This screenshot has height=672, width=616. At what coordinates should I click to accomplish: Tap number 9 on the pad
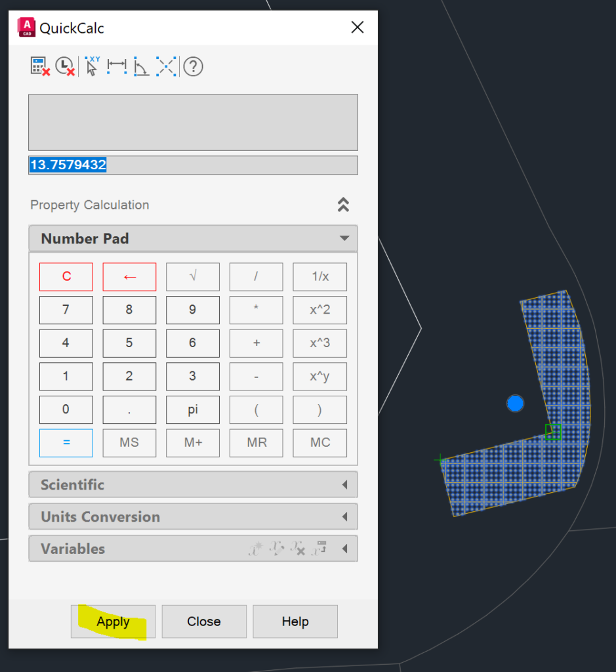[x=193, y=310]
